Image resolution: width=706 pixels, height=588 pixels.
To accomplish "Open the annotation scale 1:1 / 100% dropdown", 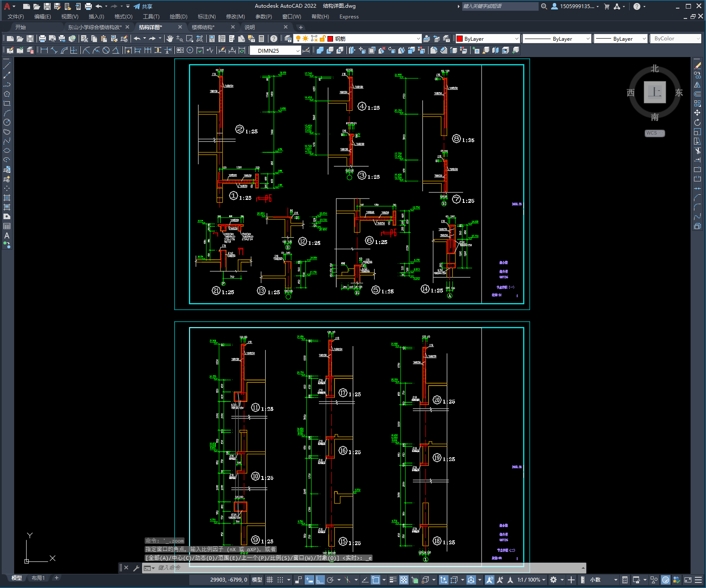I will [x=531, y=580].
